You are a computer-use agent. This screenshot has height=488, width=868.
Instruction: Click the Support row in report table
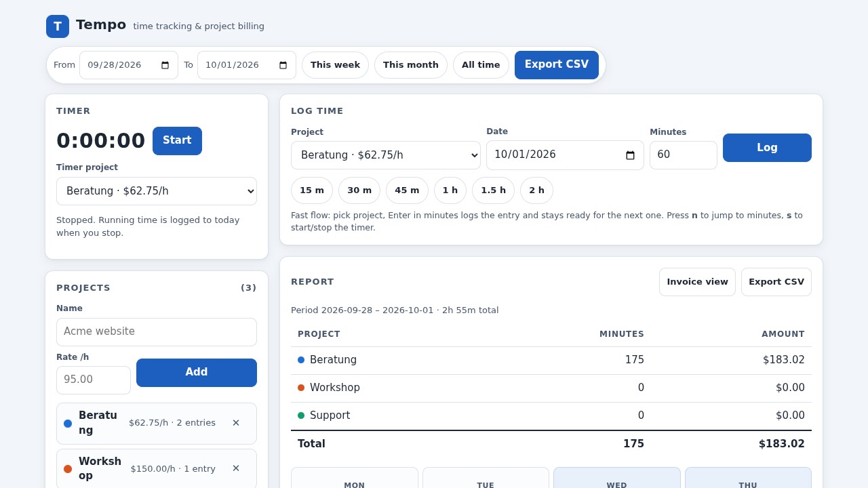(x=551, y=416)
